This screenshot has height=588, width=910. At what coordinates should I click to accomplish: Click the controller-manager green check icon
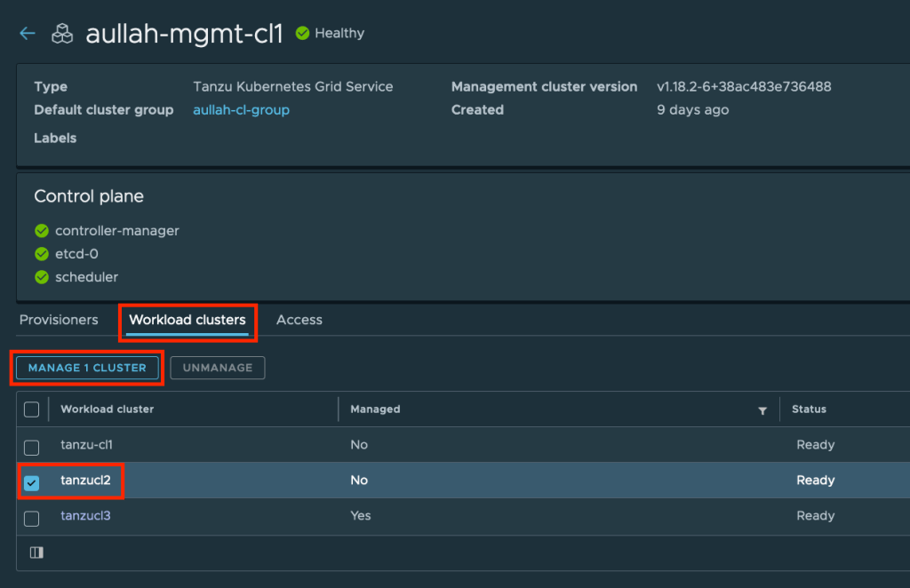41,231
